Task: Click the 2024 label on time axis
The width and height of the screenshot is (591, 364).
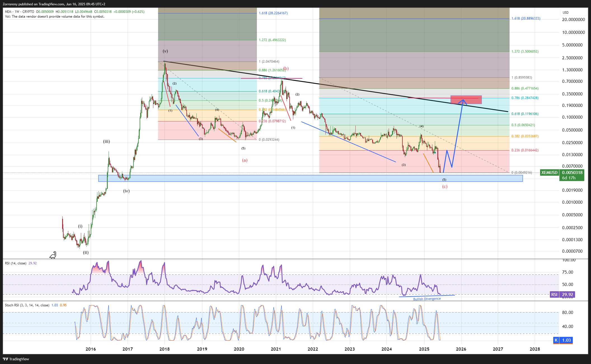Action: (387, 349)
